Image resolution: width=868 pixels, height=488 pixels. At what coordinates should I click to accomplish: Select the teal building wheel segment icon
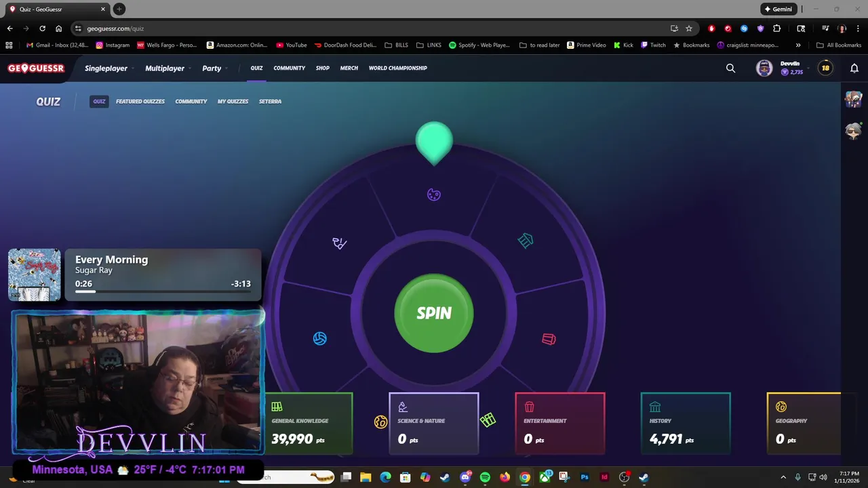526,241
